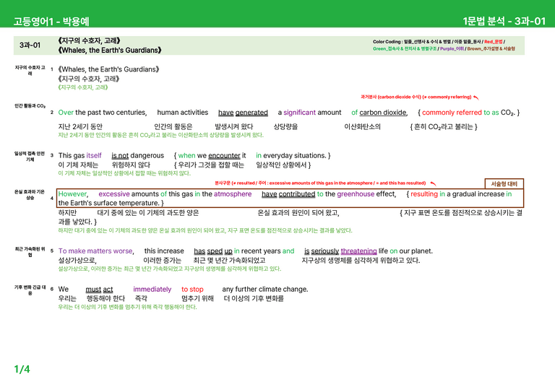Click the red word 'resulting'
The height and width of the screenshot is (392, 555).
[424, 194]
